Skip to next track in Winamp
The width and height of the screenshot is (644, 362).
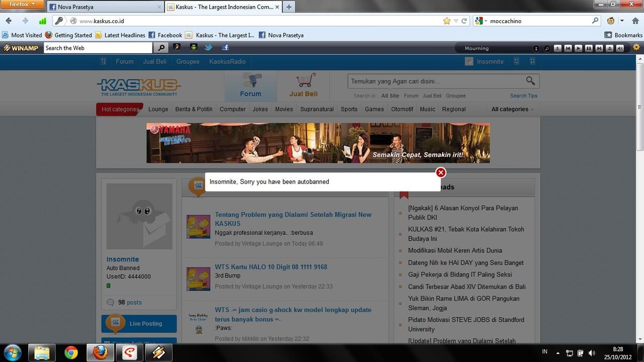tap(599, 48)
